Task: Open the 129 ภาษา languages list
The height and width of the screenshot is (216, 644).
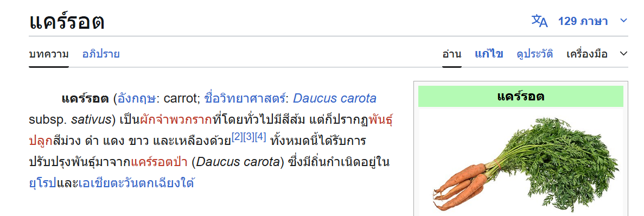Action: tap(583, 21)
